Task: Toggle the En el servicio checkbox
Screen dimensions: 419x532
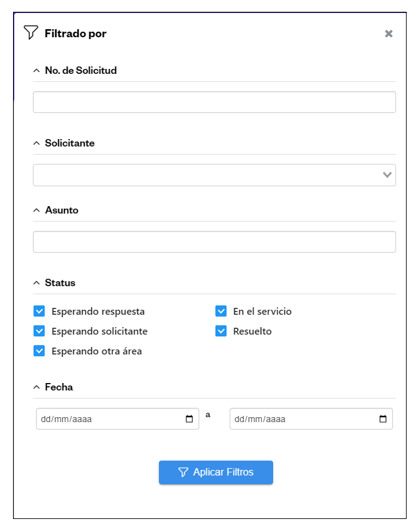Action: coord(221,311)
